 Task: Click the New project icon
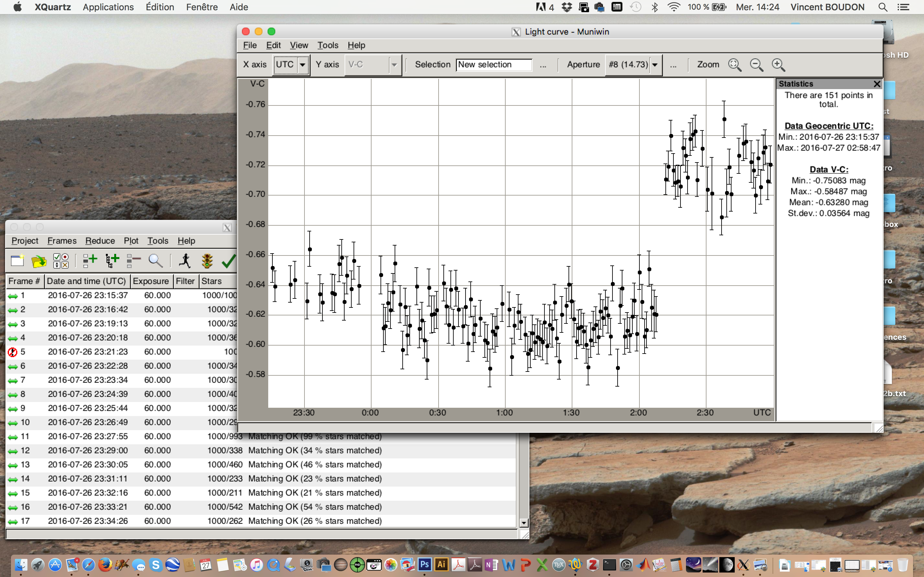coord(17,261)
